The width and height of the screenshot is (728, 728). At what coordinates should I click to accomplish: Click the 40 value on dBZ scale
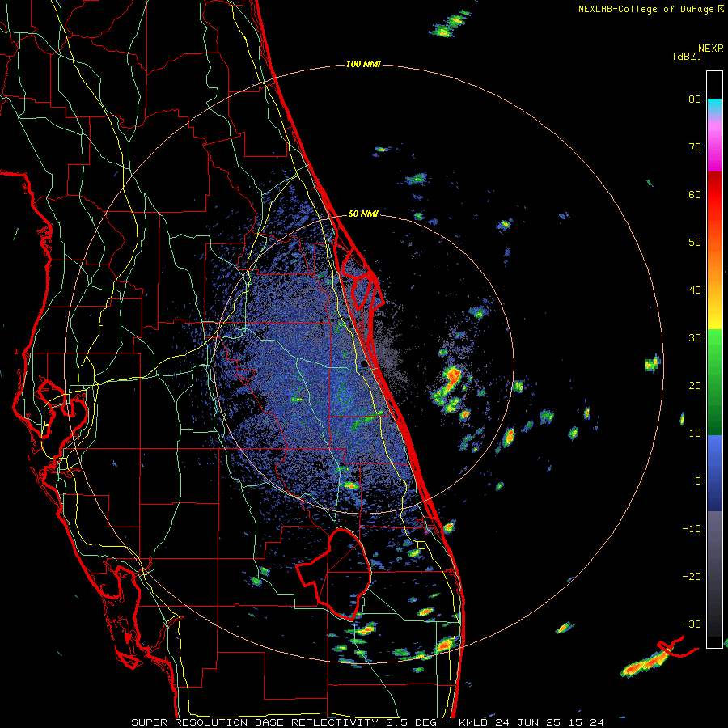[x=695, y=290]
